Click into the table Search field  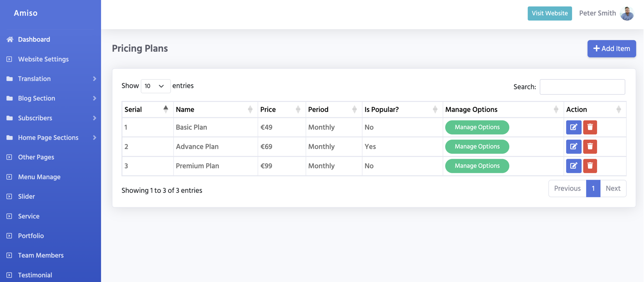coord(582,87)
